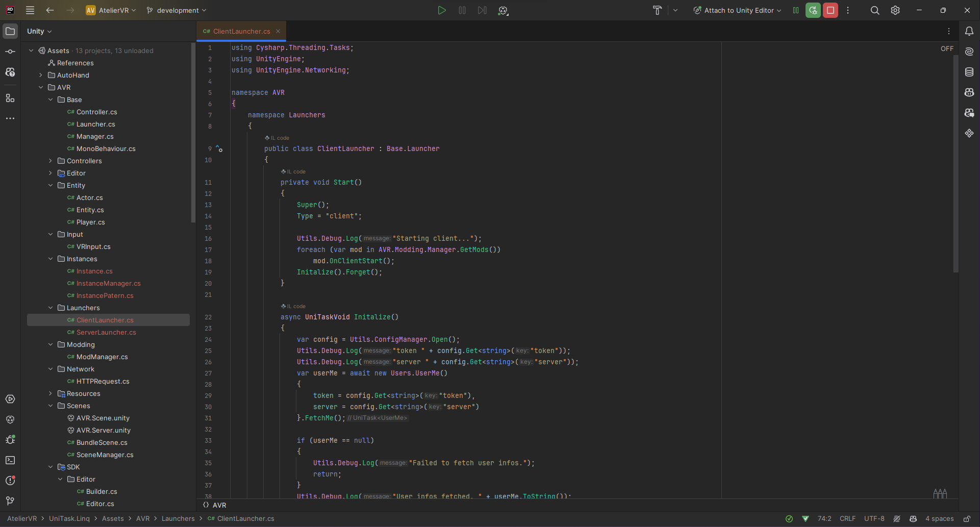Click the red Stop button
The height and width of the screenshot is (527, 980).
click(x=831, y=10)
